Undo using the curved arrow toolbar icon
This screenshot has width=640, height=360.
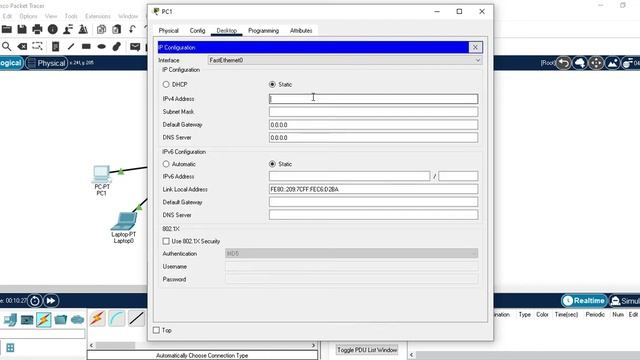point(132,29)
